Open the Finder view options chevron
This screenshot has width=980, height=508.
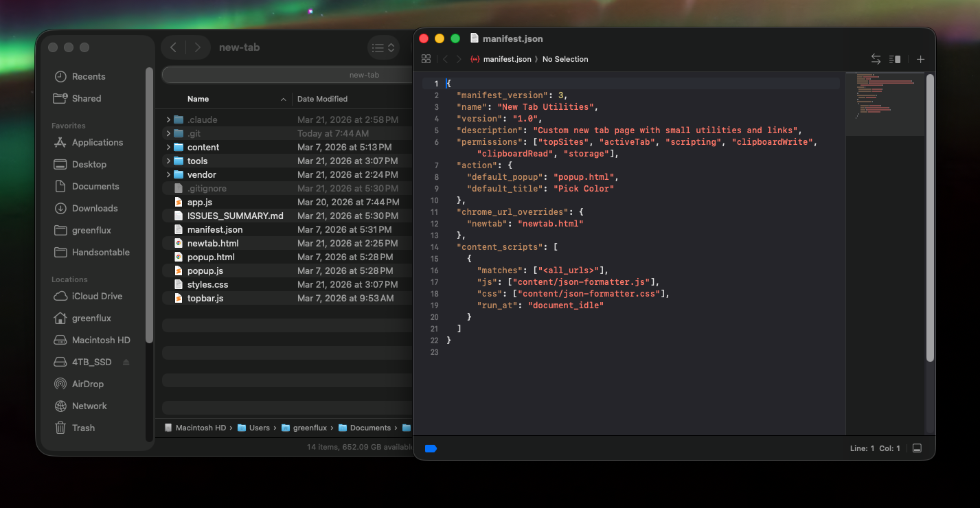pyautogui.click(x=389, y=47)
